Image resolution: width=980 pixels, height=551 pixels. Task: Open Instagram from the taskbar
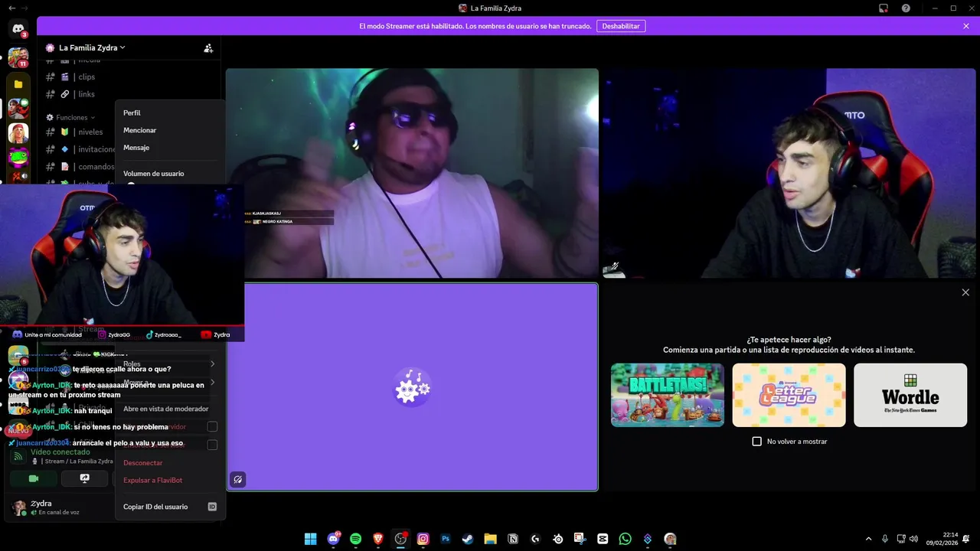pyautogui.click(x=423, y=539)
